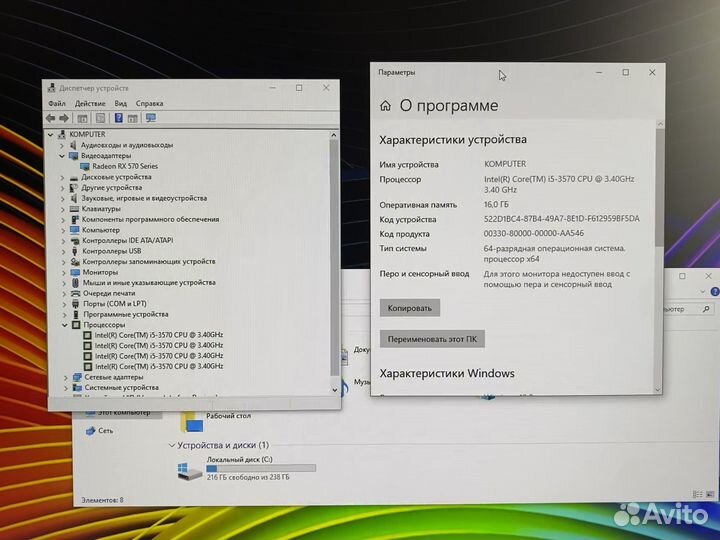Click the Desktop folder icon in Explorer
This screenshot has height=540, width=720.
(x=191, y=422)
